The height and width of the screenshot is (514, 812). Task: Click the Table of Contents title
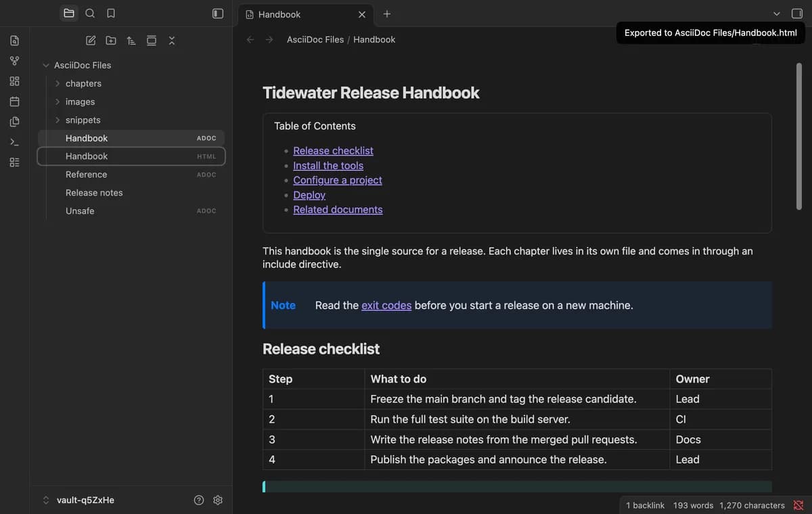(x=315, y=126)
